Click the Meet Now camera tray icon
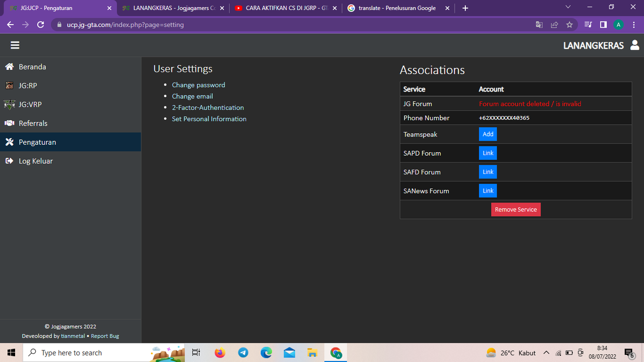Screen dimensions: 644x362 [581, 353]
